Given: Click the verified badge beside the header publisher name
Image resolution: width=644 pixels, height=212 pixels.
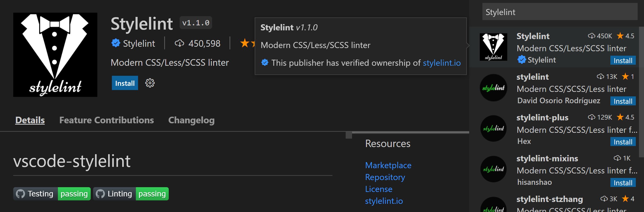Looking at the screenshot, I should (x=116, y=43).
